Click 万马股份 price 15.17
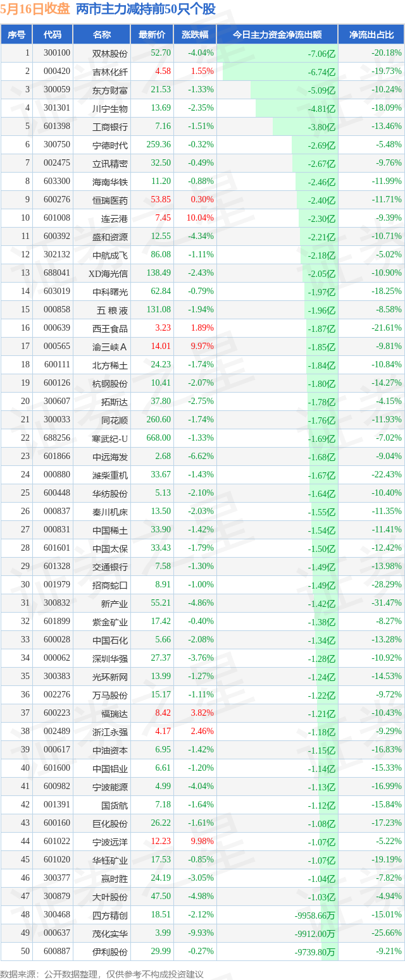 [161, 695]
